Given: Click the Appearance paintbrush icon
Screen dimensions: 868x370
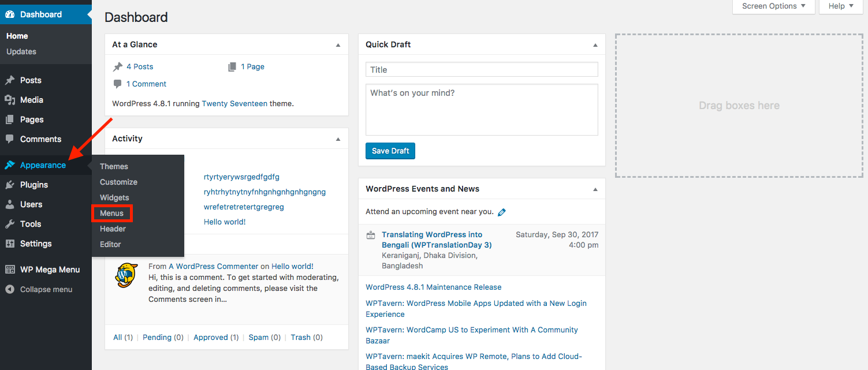Looking at the screenshot, I should [x=10, y=165].
